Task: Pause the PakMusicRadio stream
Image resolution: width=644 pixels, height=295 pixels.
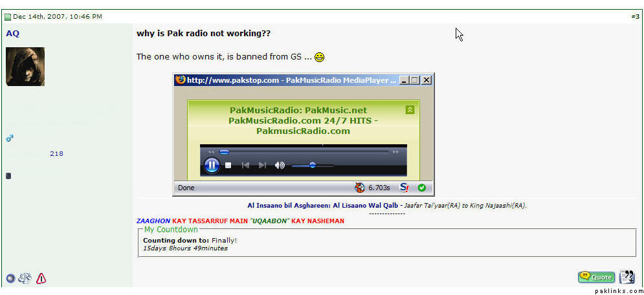Action: click(212, 166)
